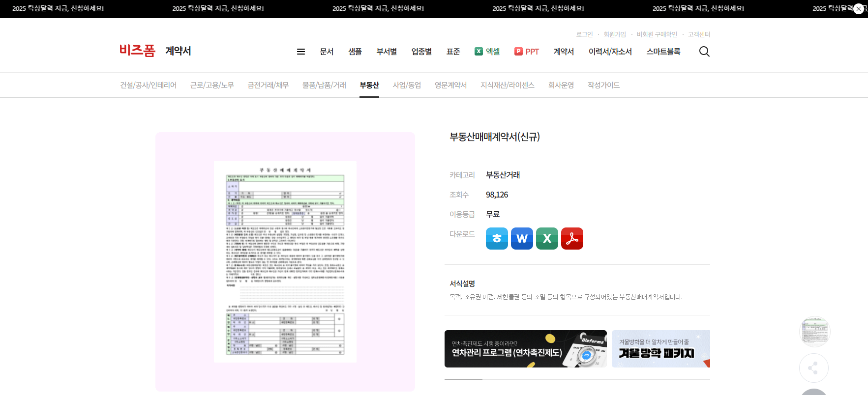The height and width of the screenshot is (395, 868).
Task: Click the 부동산매매계약서(신규) title
Action: click(495, 137)
